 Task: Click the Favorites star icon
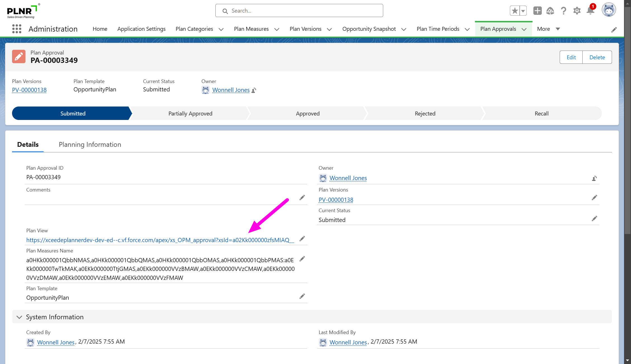(x=515, y=11)
